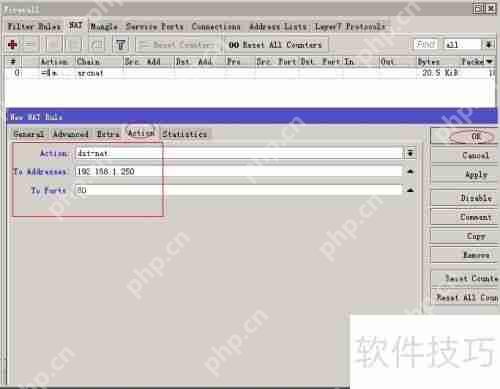Click the disable cross toolbar icon

[74, 44]
